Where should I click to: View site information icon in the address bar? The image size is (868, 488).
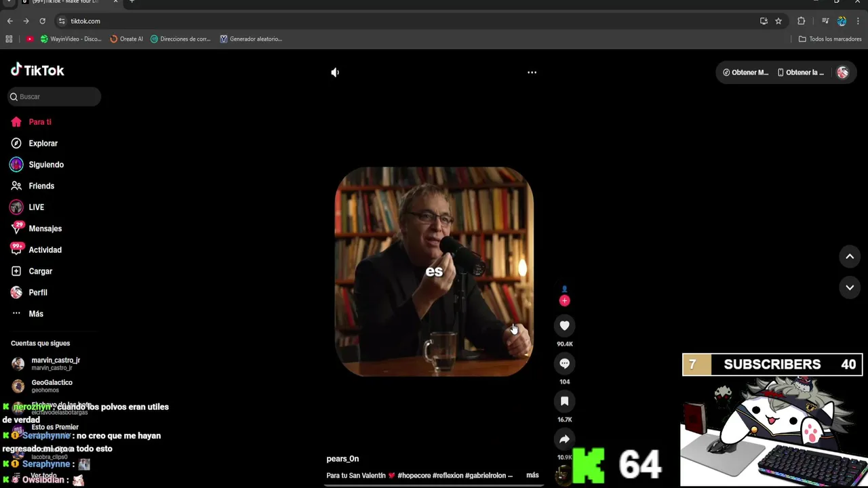62,21
